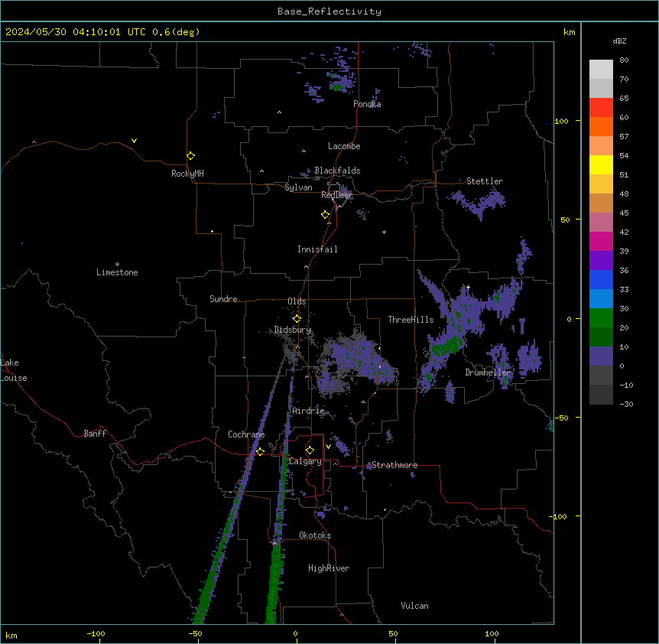Click the asterisk marker above Limestone

(x=117, y=264)
